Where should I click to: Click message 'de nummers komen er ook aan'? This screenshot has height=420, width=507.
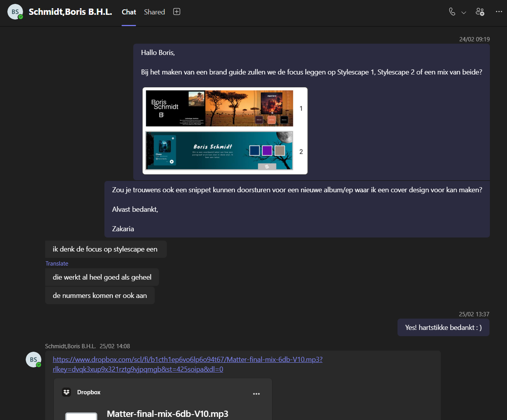pyautogui.click(x=100, y=296)
